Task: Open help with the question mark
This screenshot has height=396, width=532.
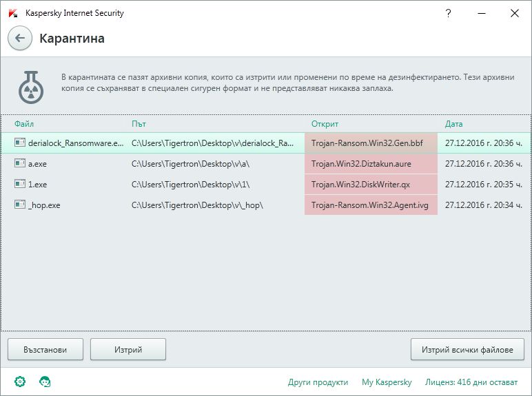Action: click(x=448, y=13)
